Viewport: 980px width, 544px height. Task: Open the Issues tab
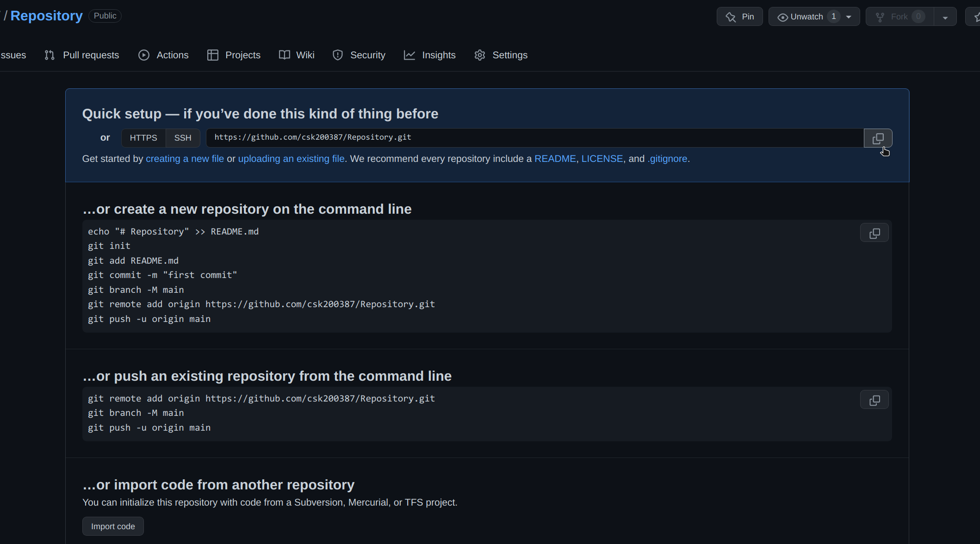[13, 55]
